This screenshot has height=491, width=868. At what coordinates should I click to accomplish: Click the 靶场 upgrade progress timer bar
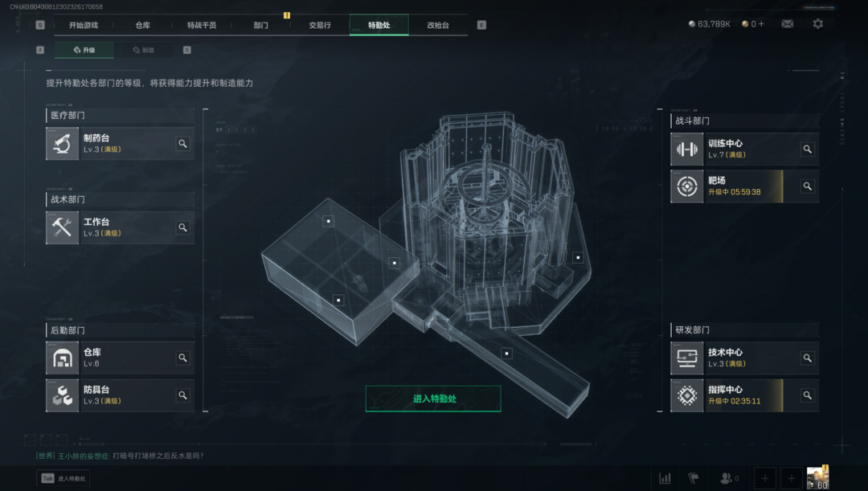(743, 186)
